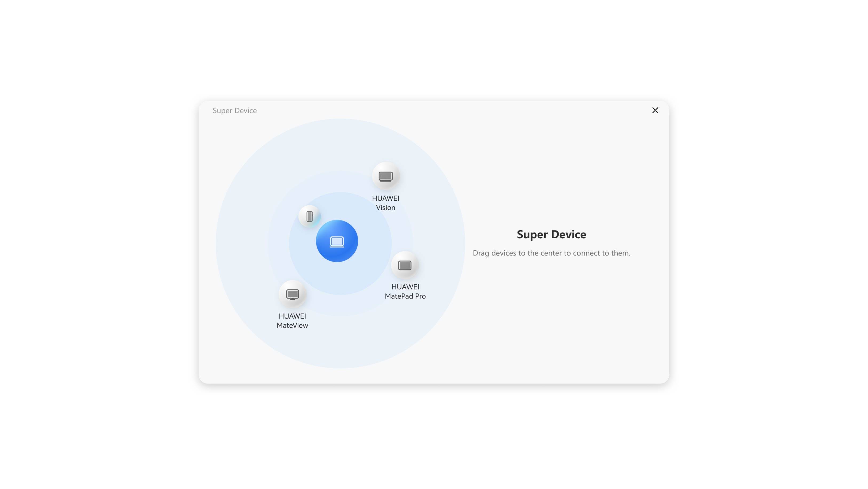Close the Super Device dialog
This screenshot has height=489, width=868.
[x=655, y=110]
